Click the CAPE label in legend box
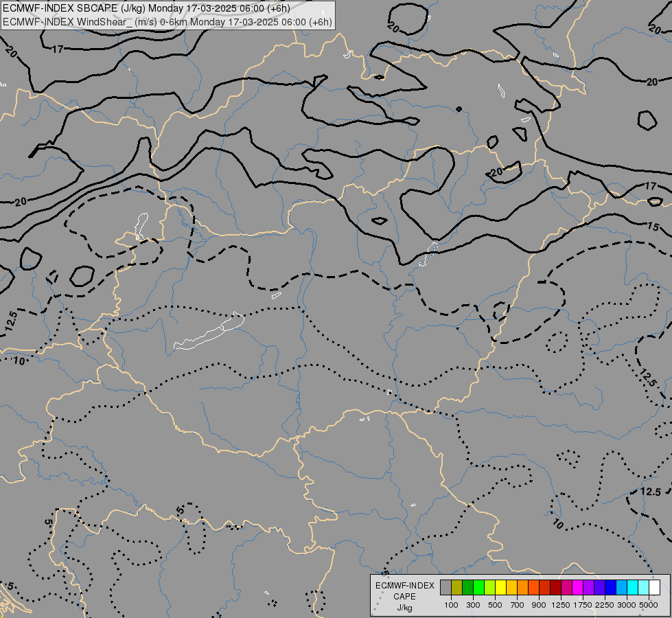672x618 pixels. click(x=404, y=597)
